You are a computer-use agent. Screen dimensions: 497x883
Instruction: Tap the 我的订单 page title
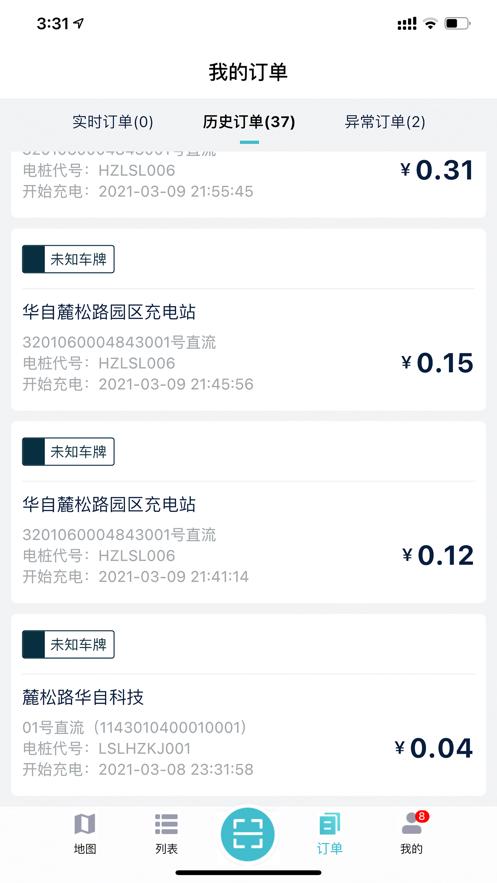click(248, 72)
